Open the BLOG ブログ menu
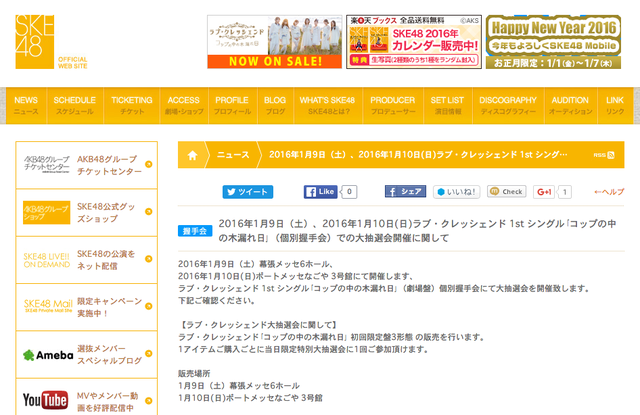The image size is (640, 415). point(275,105)
